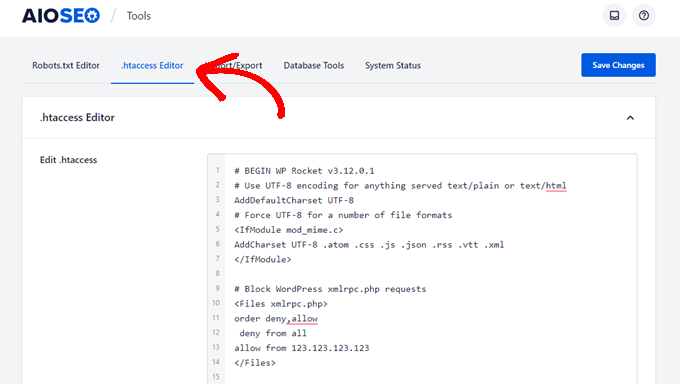Screen dimensions: 680x384
Task: Click the Tools breadcrumb text
Action: coord(139,16)
